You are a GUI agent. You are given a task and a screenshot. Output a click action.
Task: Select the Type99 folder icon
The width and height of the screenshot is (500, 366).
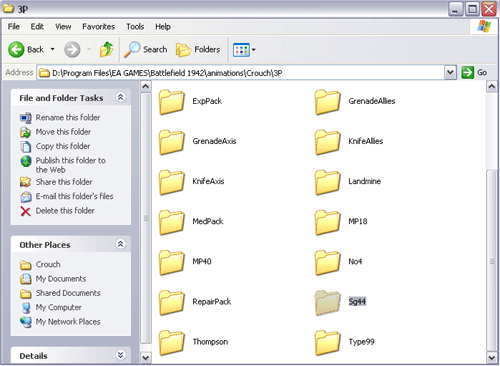[327, 343]
